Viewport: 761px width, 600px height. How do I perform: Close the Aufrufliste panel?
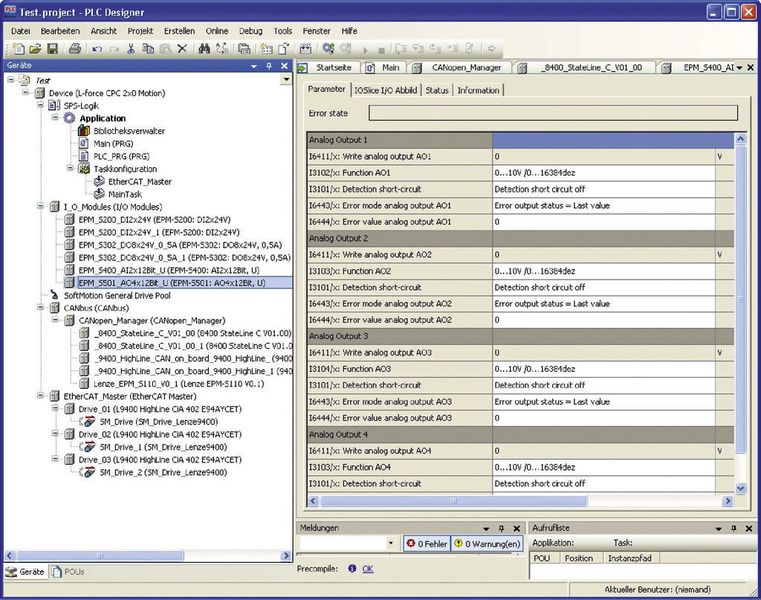tap(749, 528)
